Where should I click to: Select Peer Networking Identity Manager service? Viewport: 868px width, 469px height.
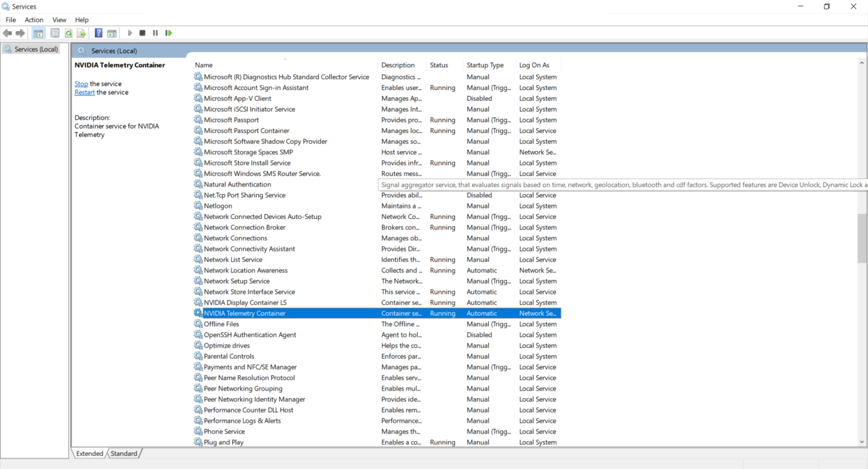coord(377,399)
